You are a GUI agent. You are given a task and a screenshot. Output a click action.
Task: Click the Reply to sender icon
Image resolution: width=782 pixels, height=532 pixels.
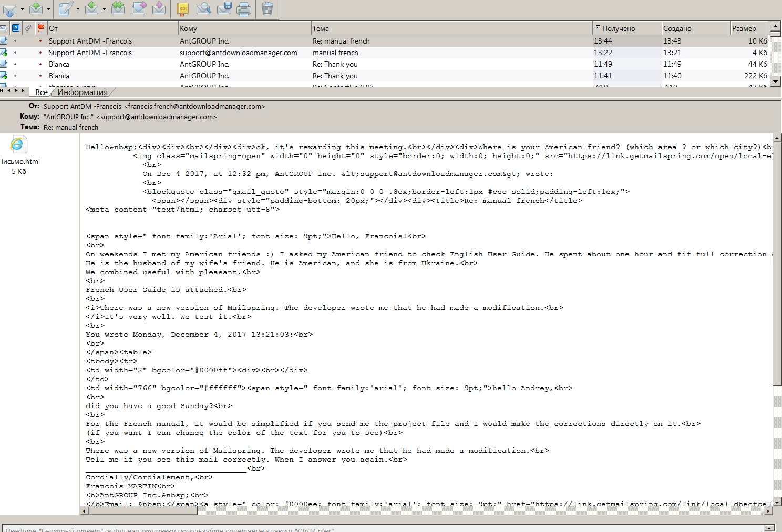coord(92,9)
